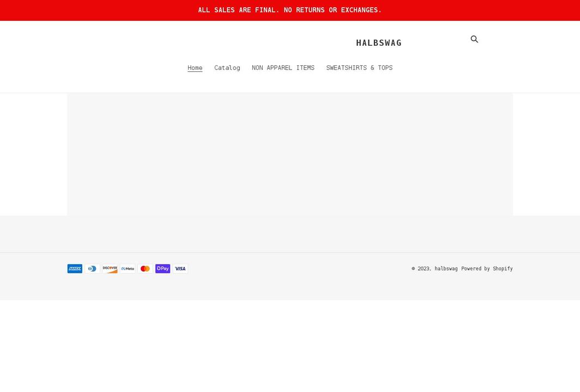Click the Meta Pay payment icon
Image resolution: width=580 pixels, height=392 pixels.
point(127,268)
